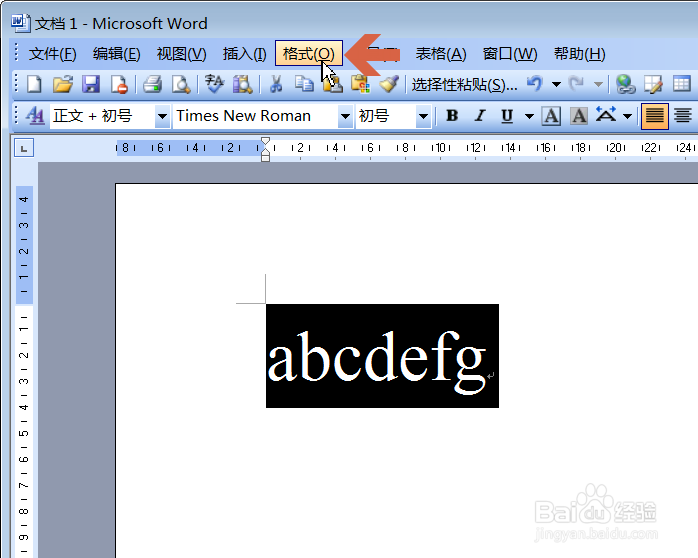Image resolution: width=698 pixels, height=558 pixels.
Task: Cut selection with scissors icon
Action: (x=276, y=84)
